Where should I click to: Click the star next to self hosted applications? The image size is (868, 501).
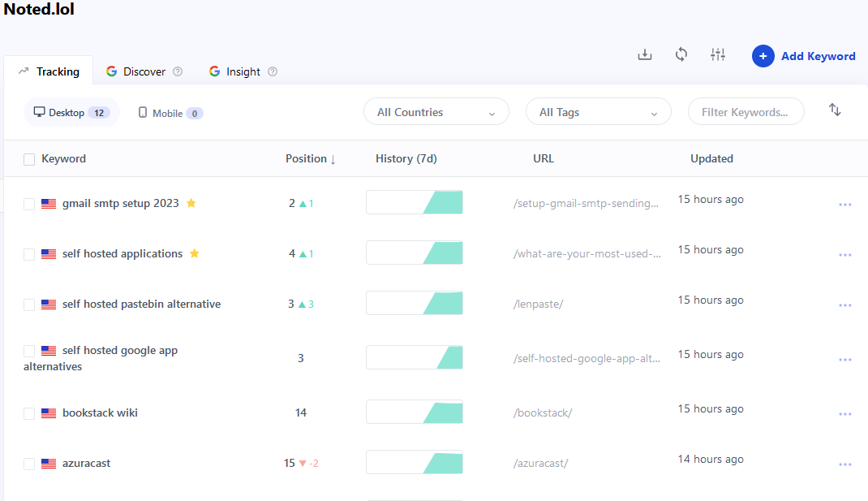[x=195, y=253]
